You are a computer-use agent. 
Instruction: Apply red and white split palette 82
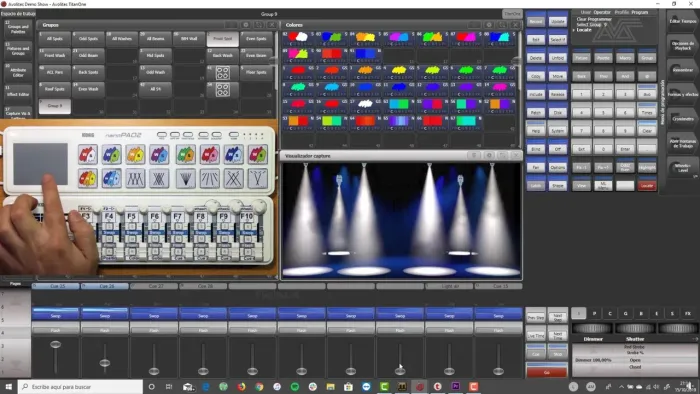point(298,38)
